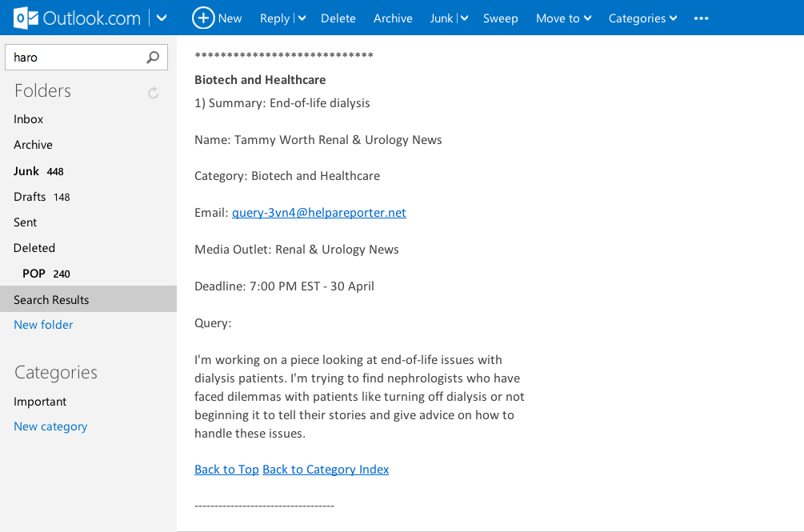Open the Move to dropdown
This screenshot has height=532, width=804.
563,18
